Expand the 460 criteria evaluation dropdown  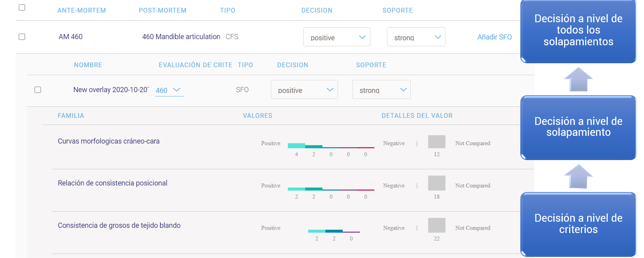coord(169,90)
